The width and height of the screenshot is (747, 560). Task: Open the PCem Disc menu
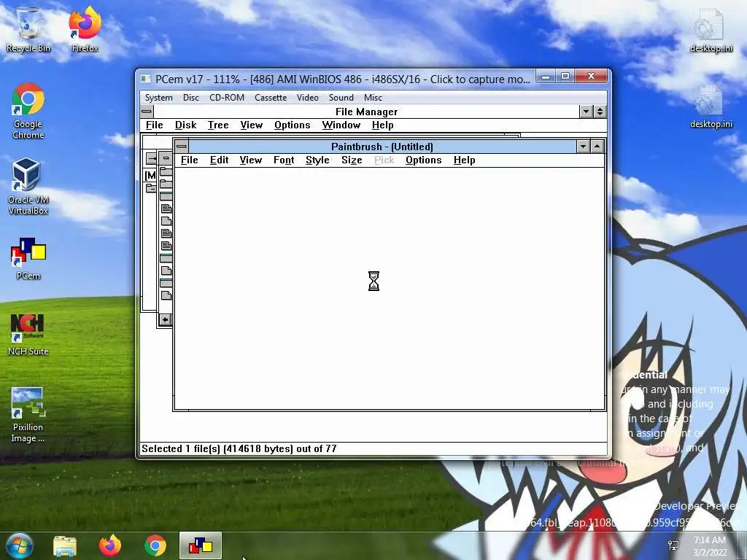pos(190,97)
